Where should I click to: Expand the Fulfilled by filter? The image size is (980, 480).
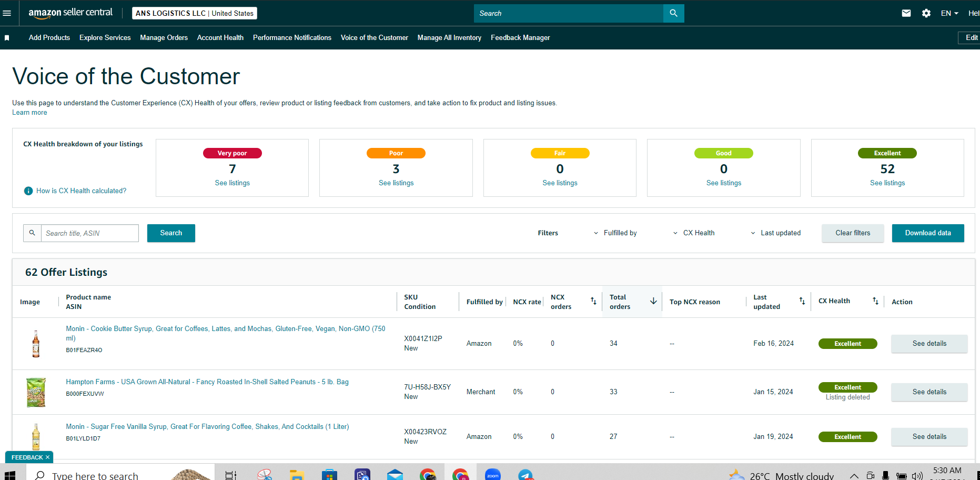[615, 233]
